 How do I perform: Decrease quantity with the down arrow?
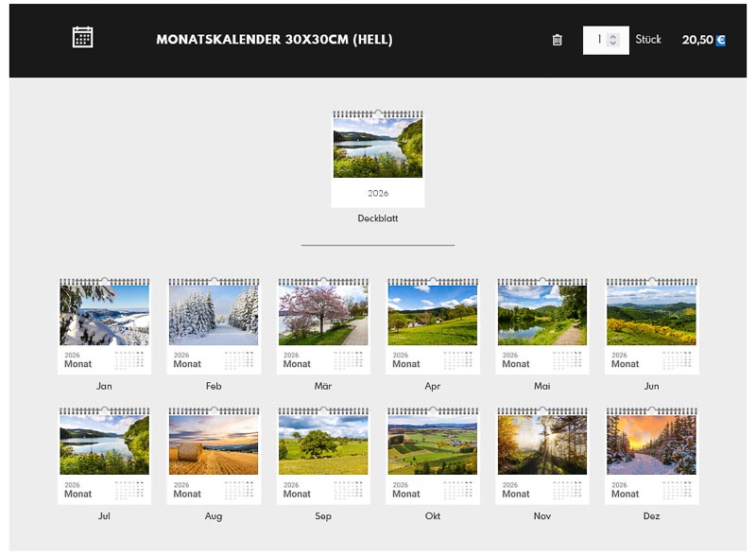click(613, 44)
